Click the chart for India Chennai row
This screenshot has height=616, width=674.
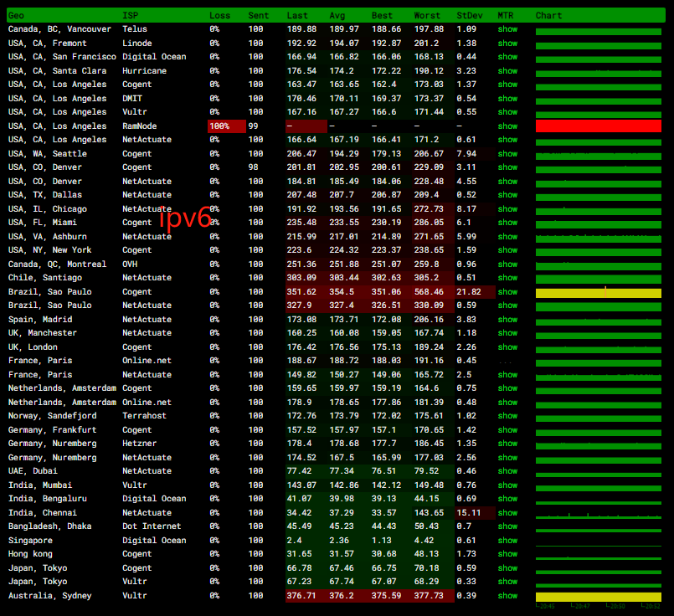click(599, 515)
